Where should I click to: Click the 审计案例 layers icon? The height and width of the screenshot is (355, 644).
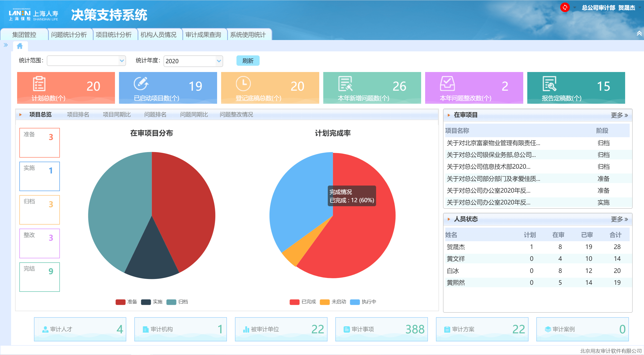point(548,329)
